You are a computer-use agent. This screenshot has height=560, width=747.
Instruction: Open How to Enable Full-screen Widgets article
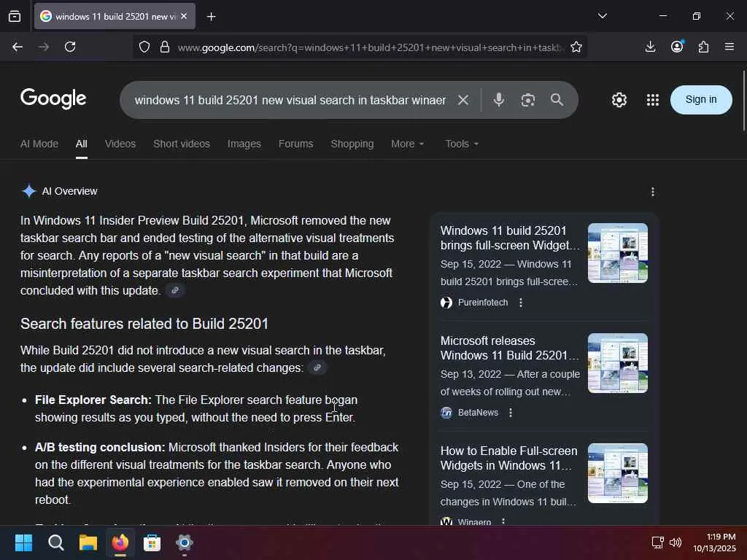[x=508, y=458]
